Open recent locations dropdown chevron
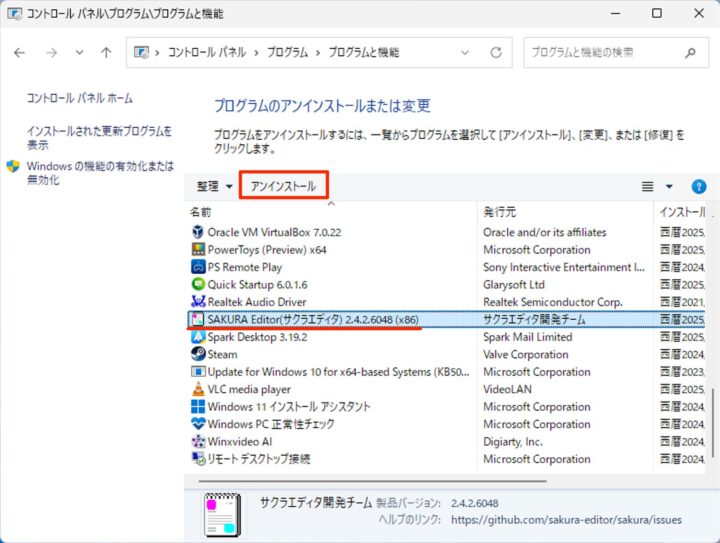Viewport: 720px width, 543px height. 79,52
